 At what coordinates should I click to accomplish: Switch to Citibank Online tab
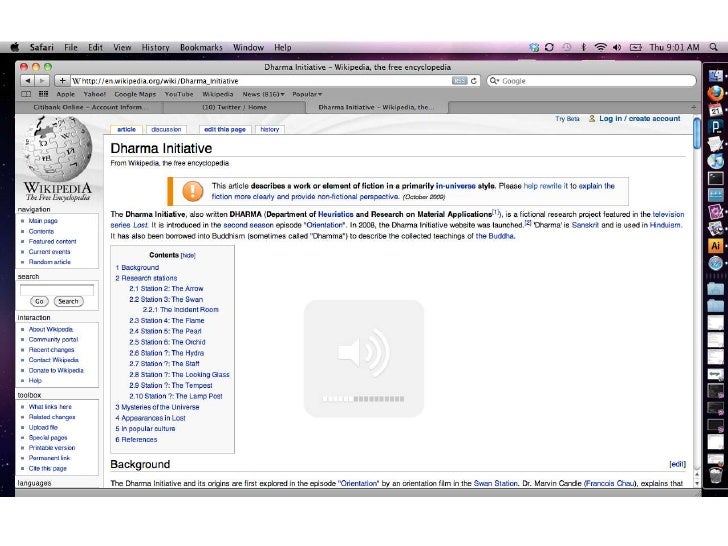pos(89,107)
